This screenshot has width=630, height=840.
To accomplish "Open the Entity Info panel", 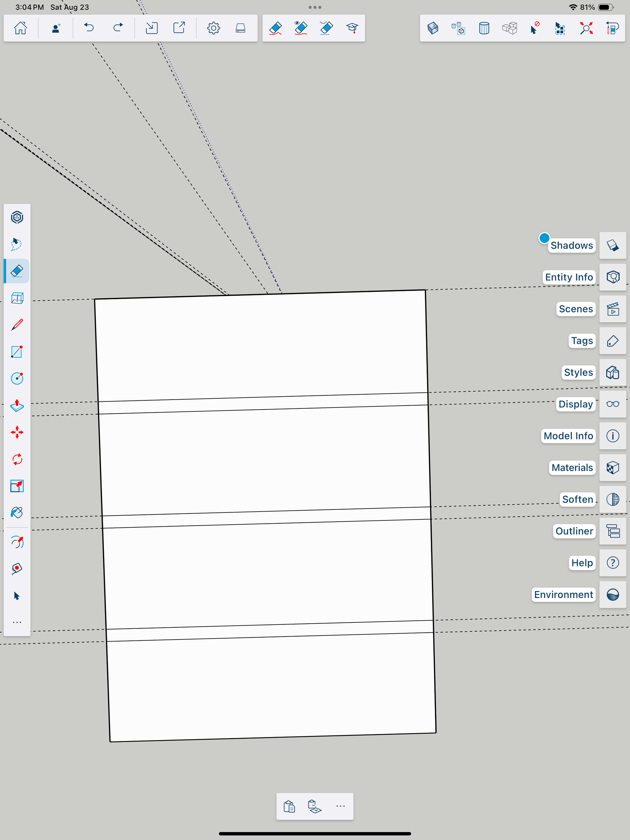I will [612, 277].
